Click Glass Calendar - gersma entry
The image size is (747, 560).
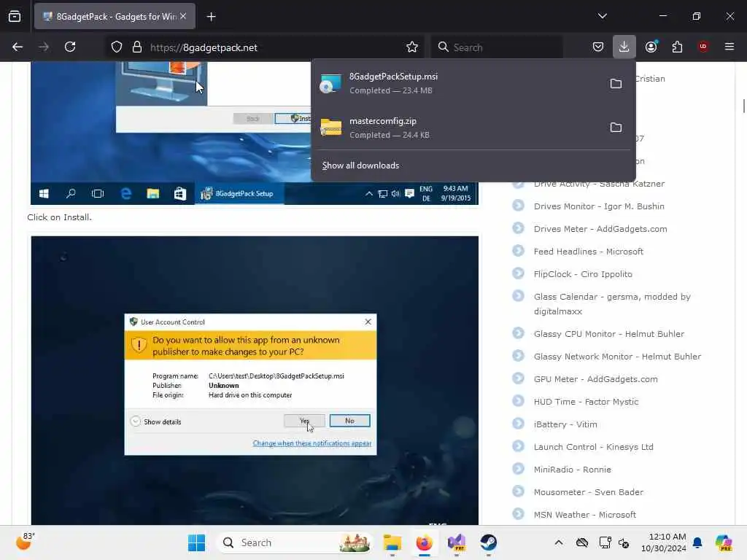click(x=612, y=304)
